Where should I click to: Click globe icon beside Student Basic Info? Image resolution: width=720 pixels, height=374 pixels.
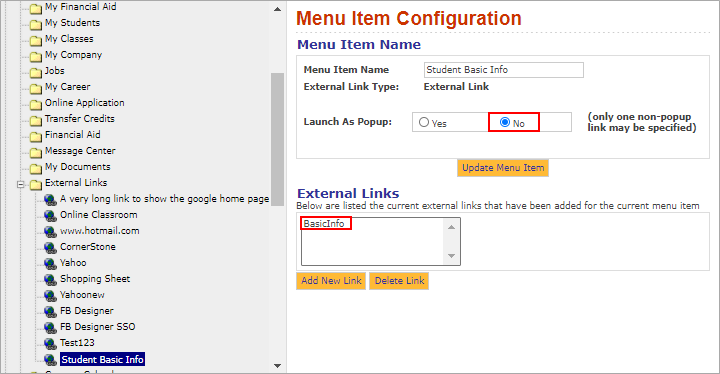[x=50, y=359]
